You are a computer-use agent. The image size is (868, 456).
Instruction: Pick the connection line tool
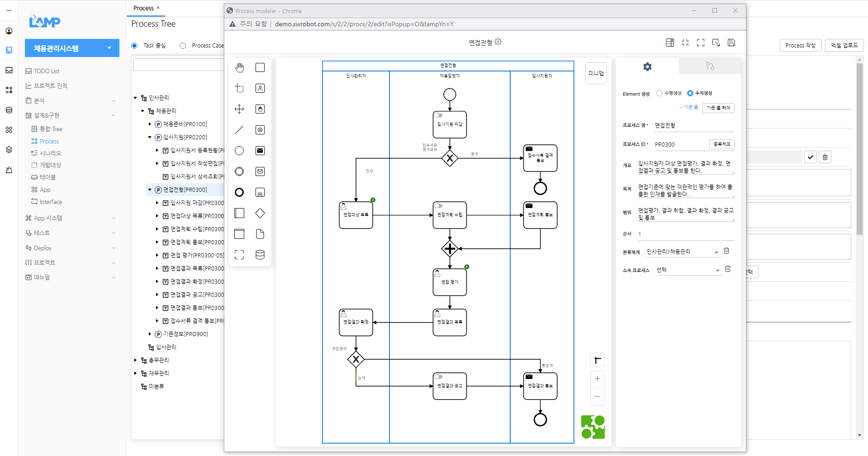tap(239, 130)
